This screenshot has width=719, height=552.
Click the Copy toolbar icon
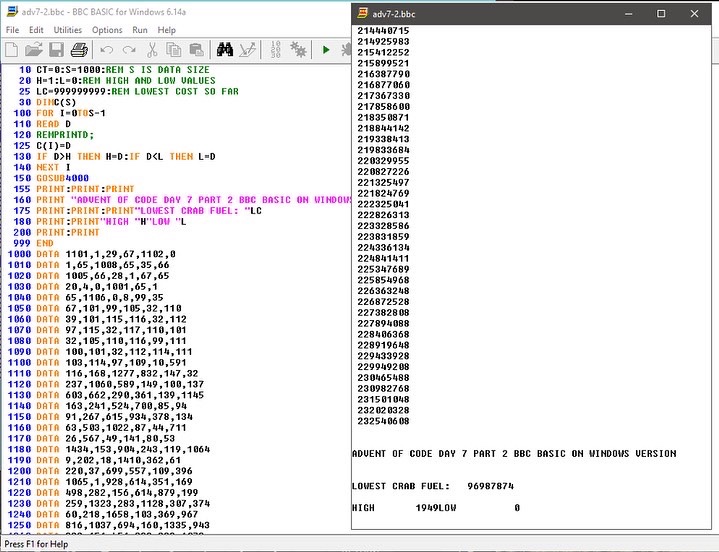coord(172,49)
